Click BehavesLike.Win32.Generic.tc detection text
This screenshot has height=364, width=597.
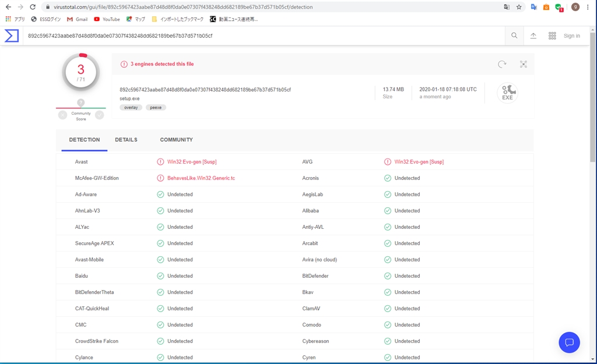pyautogui.click(x=201, y=178)
